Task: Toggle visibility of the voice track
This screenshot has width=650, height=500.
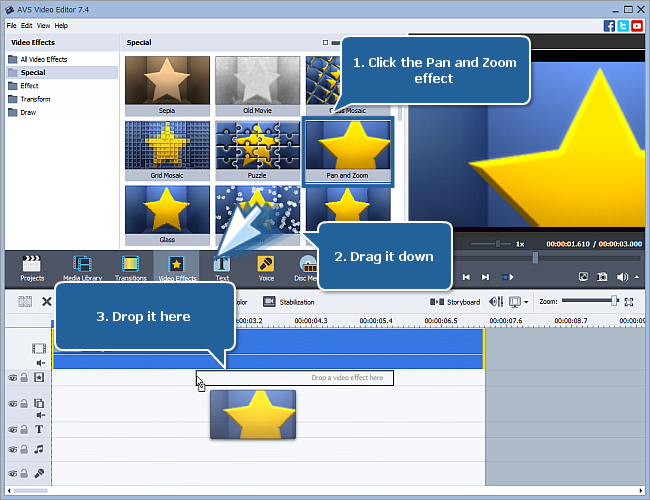Action: tap(13, 473)
